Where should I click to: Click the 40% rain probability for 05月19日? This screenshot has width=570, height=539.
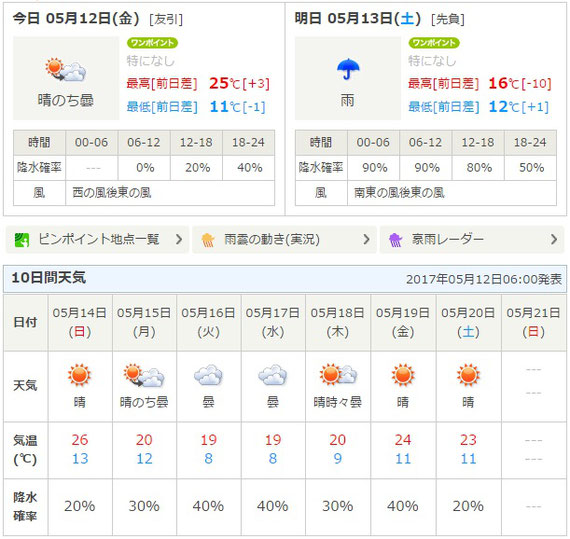click(403, 506)
